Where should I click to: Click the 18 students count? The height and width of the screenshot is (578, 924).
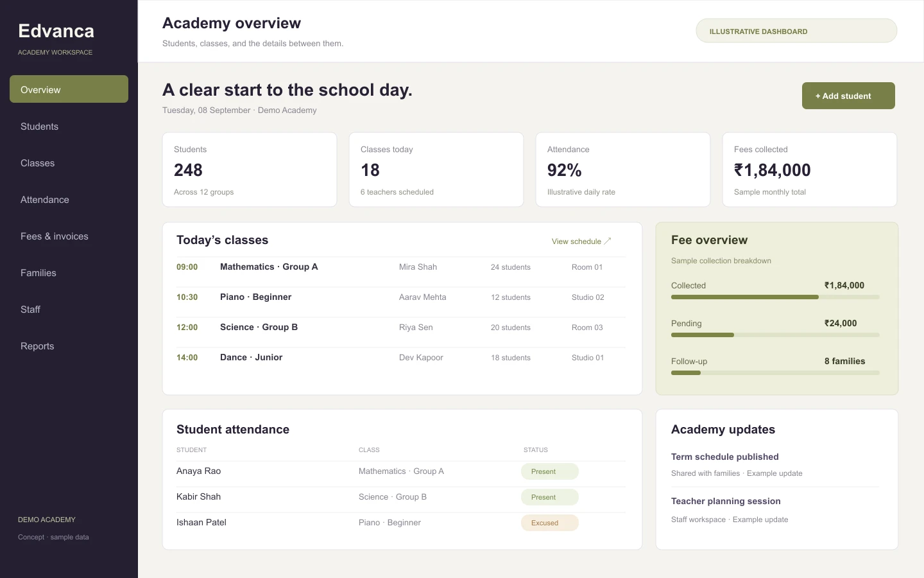tap(511, 358)
